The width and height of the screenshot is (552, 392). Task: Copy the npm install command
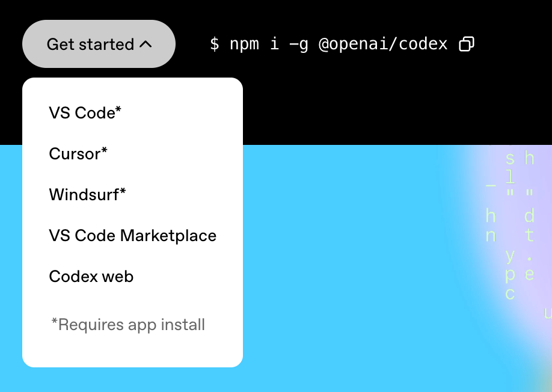click(467, 44)
